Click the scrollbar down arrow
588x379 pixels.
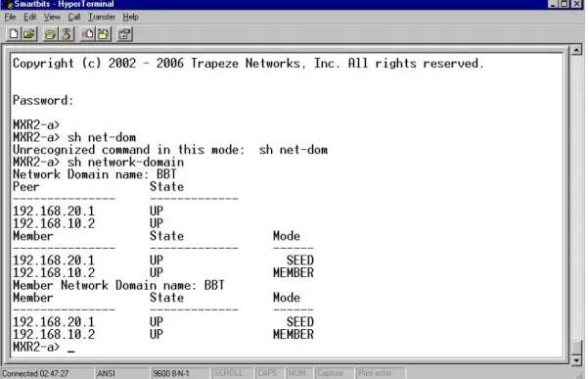click(x=576, y=360)
